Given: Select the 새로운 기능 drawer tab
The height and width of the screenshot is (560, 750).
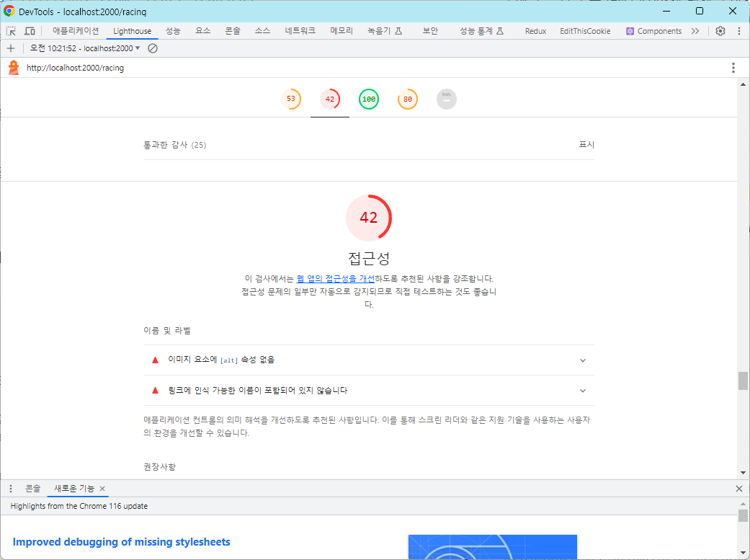Looking at the screenshot, I should click(74, 489).
